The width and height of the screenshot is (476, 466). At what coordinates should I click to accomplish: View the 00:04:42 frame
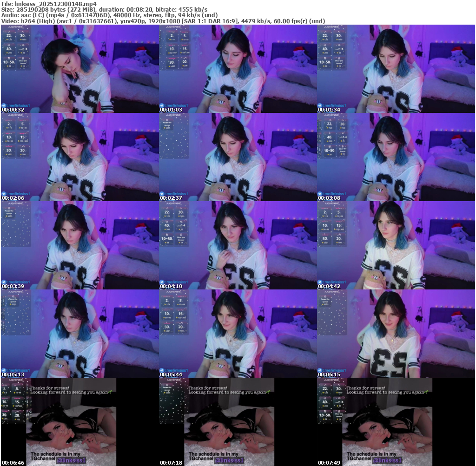[396, 245]
